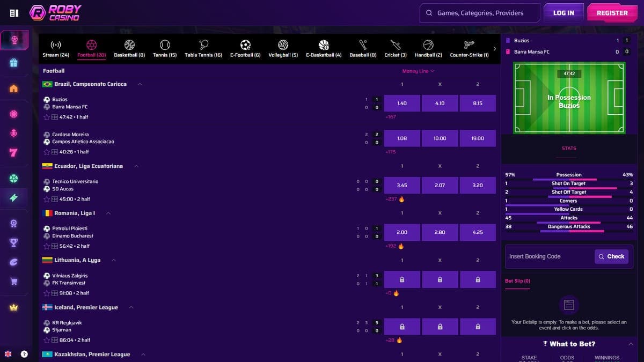Open the Cricket (3) tab
The width and height of the screenshot is (644, 362).
pos(396,49)
